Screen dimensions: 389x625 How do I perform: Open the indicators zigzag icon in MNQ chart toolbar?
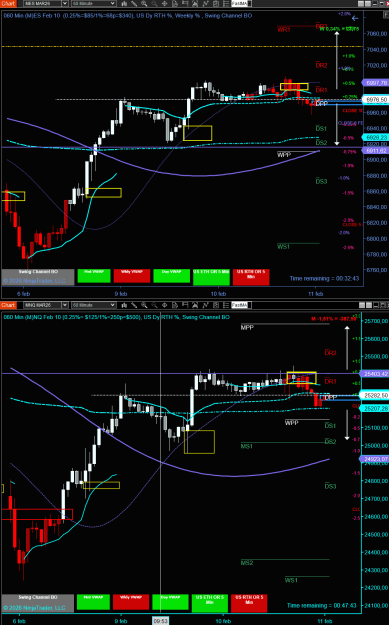[205, 305]
